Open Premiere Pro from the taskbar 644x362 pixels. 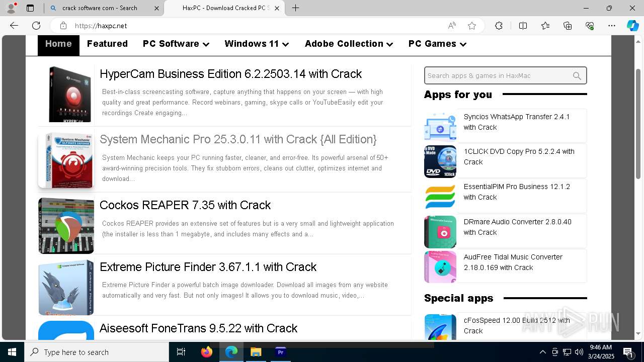280,352
